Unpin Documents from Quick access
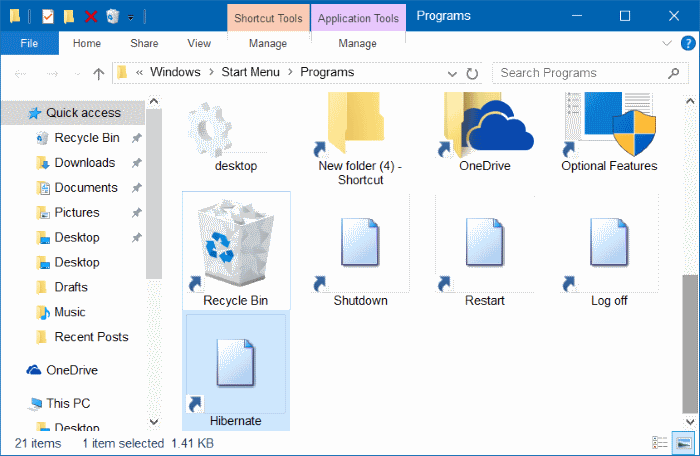Viewport: 700px width, 456px height. pos(136,188)
